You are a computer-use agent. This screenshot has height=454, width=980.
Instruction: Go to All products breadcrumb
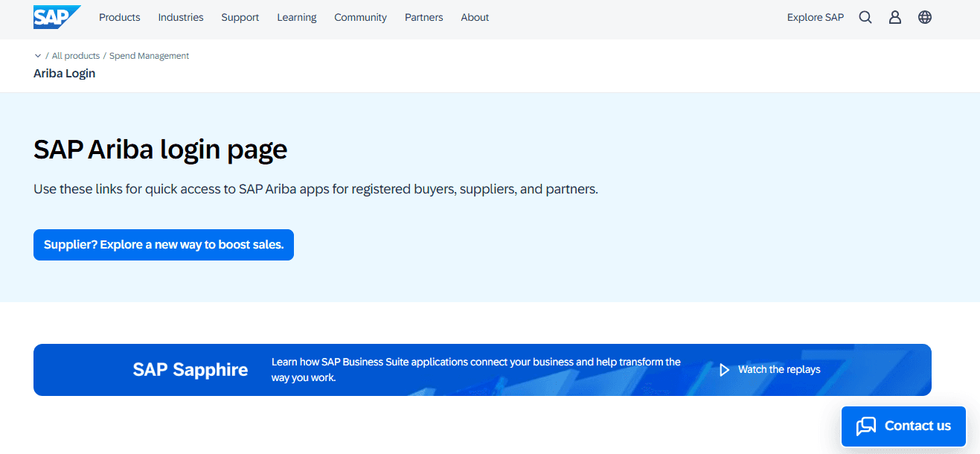pos(76,56)
